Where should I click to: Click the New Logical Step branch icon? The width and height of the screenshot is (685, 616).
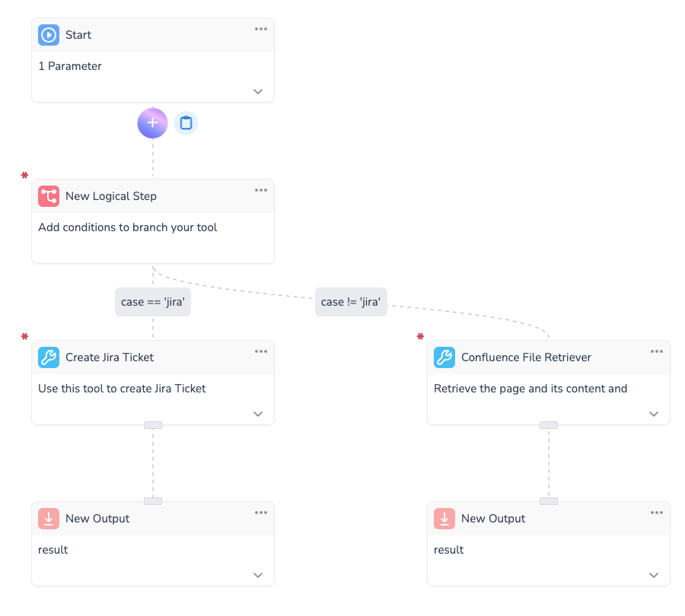click(49, 196)
